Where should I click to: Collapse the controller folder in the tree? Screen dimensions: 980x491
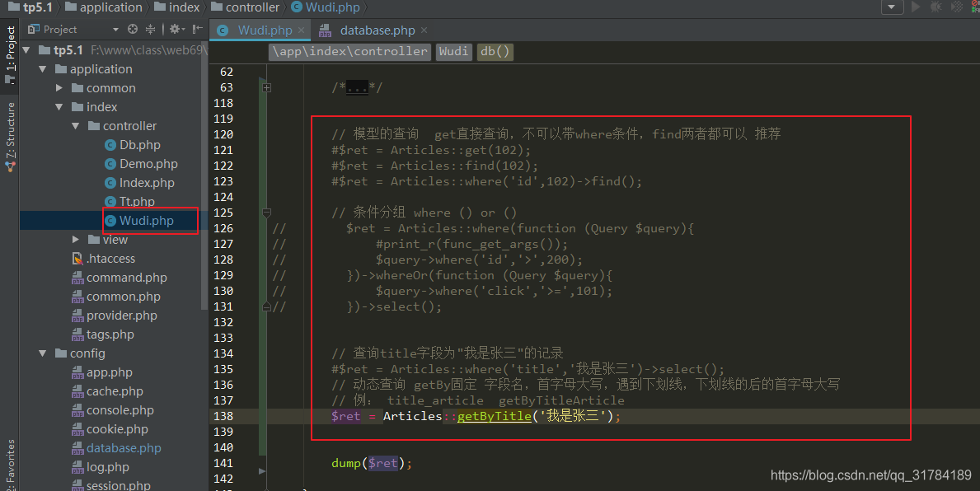73,125
